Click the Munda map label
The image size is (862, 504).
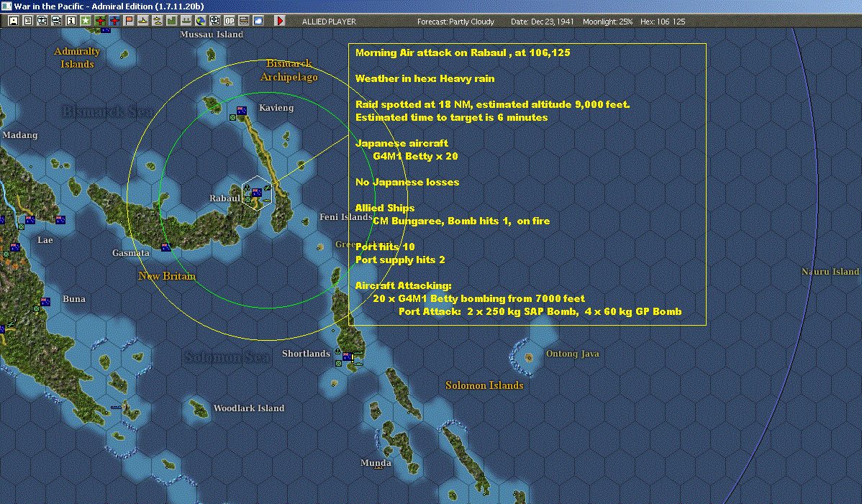[376, 463]
